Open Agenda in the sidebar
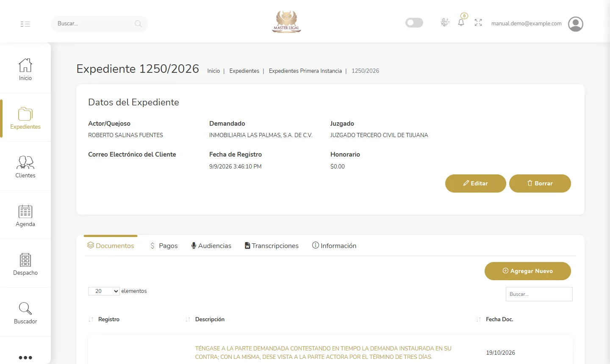Screen dimensions: 610x364 25,215
